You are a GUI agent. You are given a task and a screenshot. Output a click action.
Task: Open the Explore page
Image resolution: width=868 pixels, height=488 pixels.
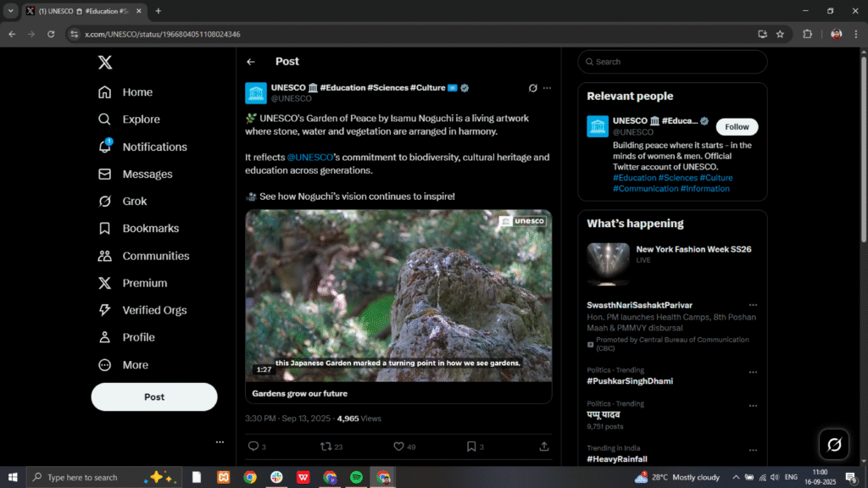tap(139, 119)
